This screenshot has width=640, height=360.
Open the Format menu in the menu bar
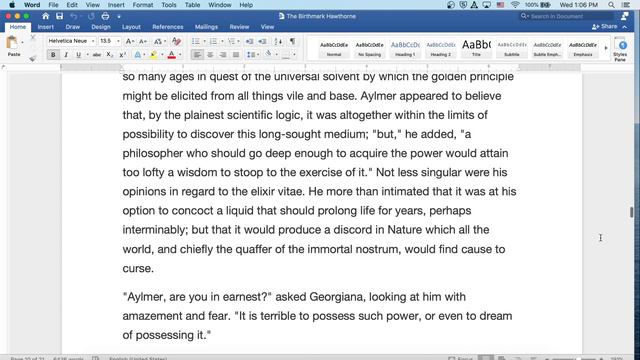[143, 5]
